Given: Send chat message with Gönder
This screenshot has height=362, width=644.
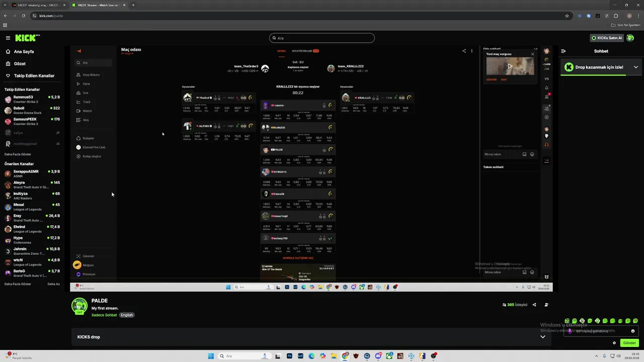Looking at the screenshot, I should (629, 343).
